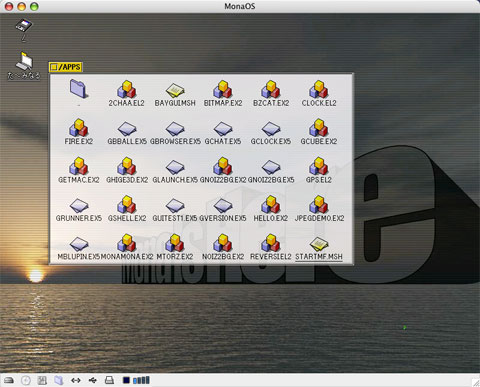Click the /APPS window title label
This screenshot has height=387, width=480.
69,67
